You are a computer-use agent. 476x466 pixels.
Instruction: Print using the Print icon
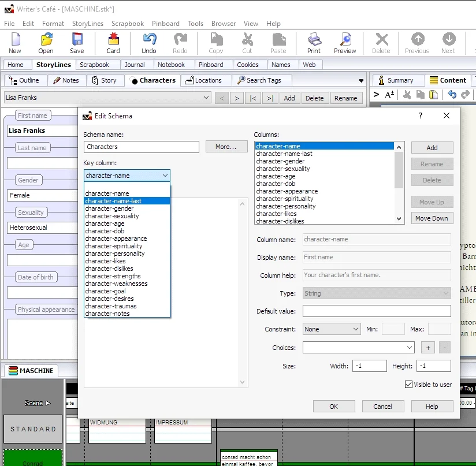point(314,43)
